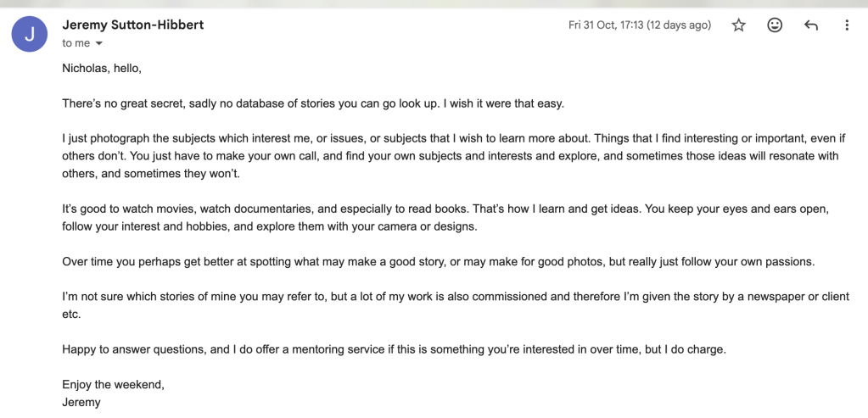Viewport: 868px width, 418px height.
Task: Click the 'Fri 31 Oct, 17:13' timestamp
Action: (x=640, y=25)
